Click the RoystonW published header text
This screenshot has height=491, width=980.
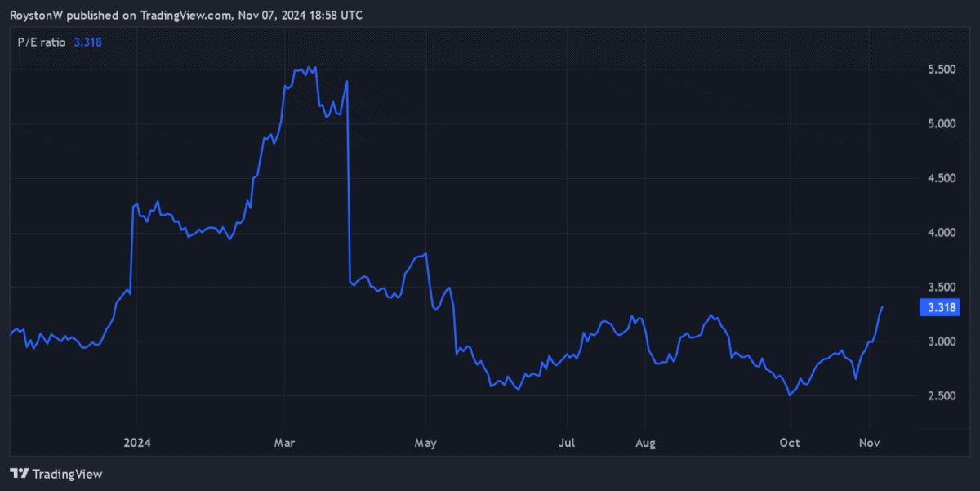point(186,16)
